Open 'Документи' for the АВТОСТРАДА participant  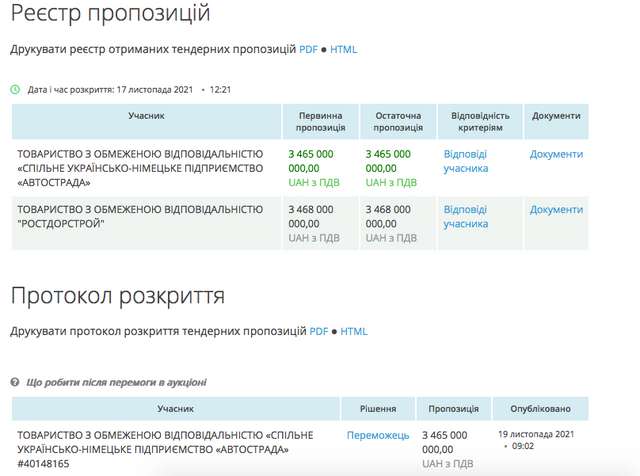coord(556,154)
